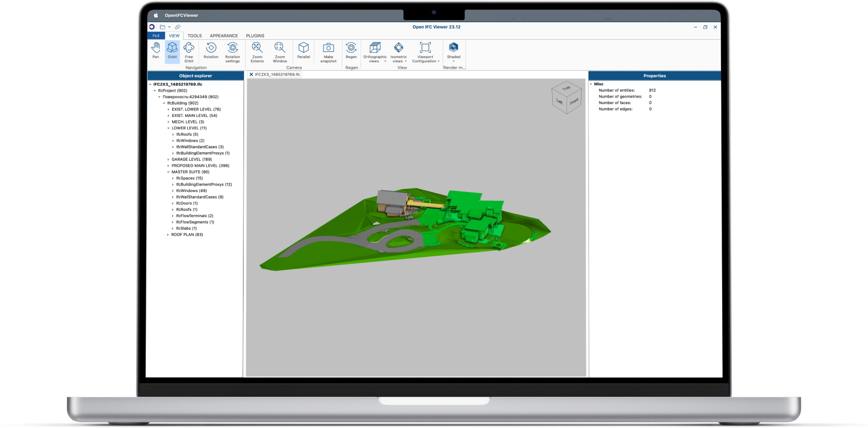Select the Zoom Window tool

click(x=279, y=52)
